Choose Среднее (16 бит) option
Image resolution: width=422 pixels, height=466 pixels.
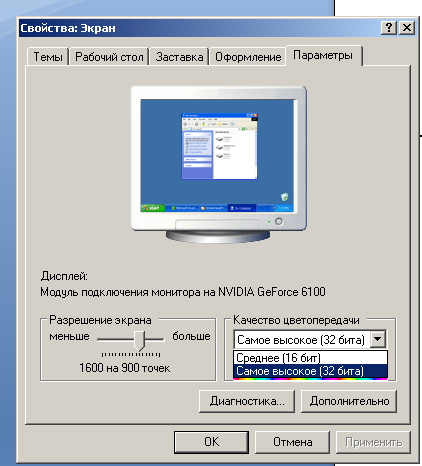coord(310,358)
